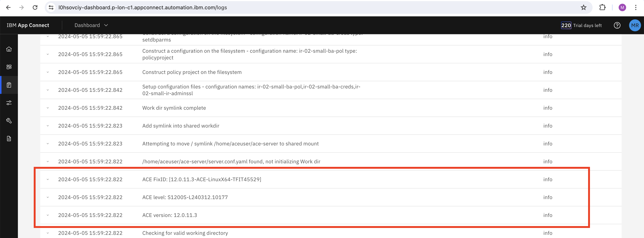Screen dimensions: 644x238
Task: Open the document icon at sidebar bottom
Action: (x=9, y=139)
